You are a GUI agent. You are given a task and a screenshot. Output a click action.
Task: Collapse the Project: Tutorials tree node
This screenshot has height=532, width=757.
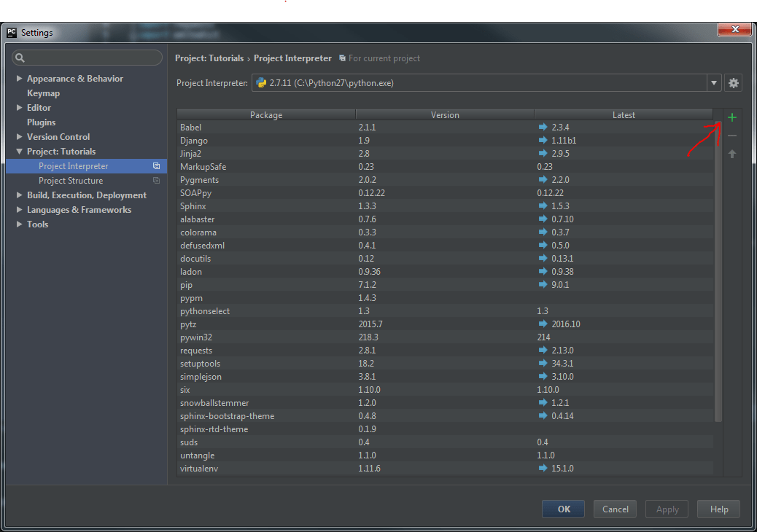click(x=19, y=152)
